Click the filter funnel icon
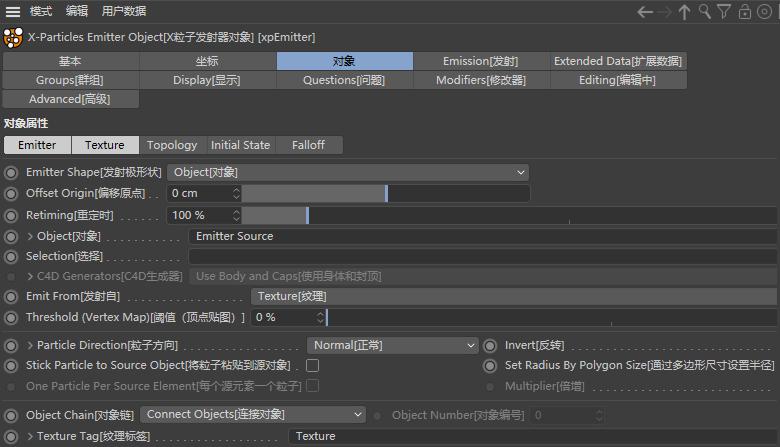Image resolution: width=780 pixels, height=447 pixels. tap(724, 11)
